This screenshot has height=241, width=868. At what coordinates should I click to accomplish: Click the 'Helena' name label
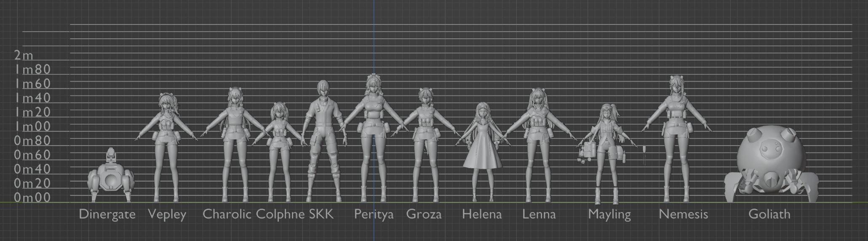tap(482, 215)
